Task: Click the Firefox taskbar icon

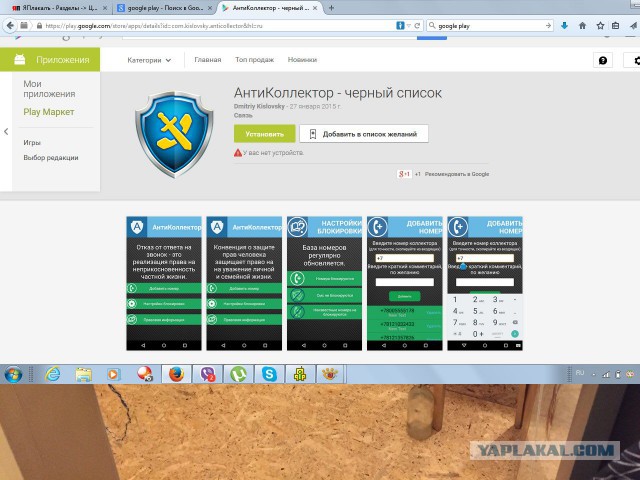Action: [176, 374]
